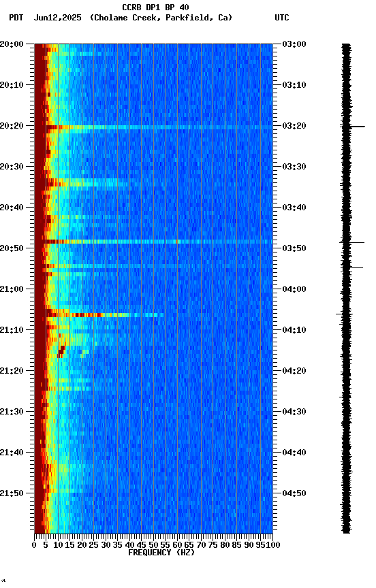Click the 21:20 PDT time label
The height and width of the screenshot is (588, 376).
(12, 371)
